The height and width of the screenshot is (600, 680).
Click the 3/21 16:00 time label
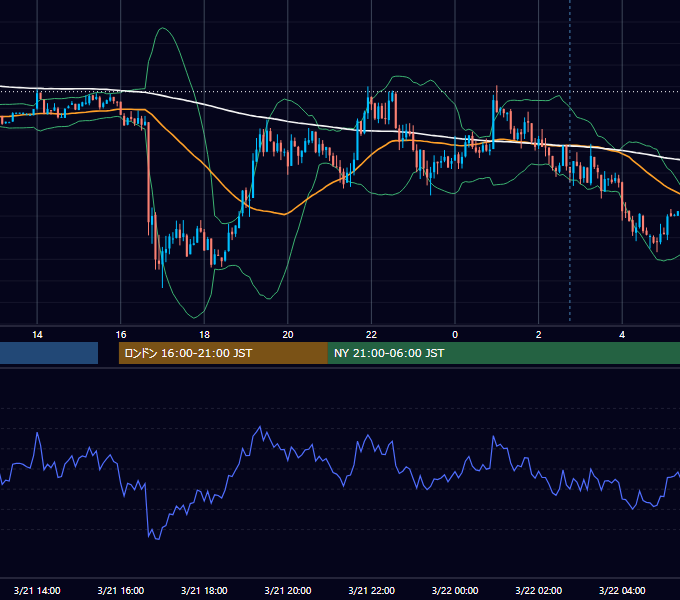click(121, 590)
